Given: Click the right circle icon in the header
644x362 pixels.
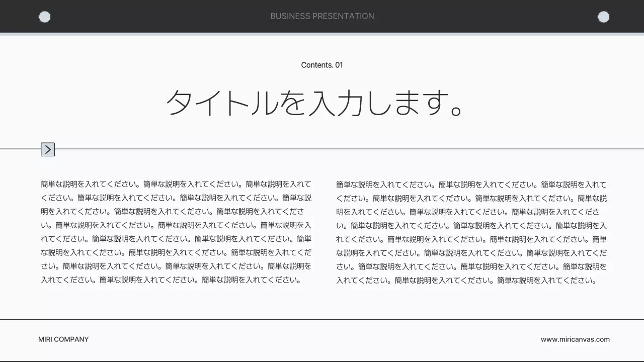Looking at the screenshot, I should pos(603,17).
